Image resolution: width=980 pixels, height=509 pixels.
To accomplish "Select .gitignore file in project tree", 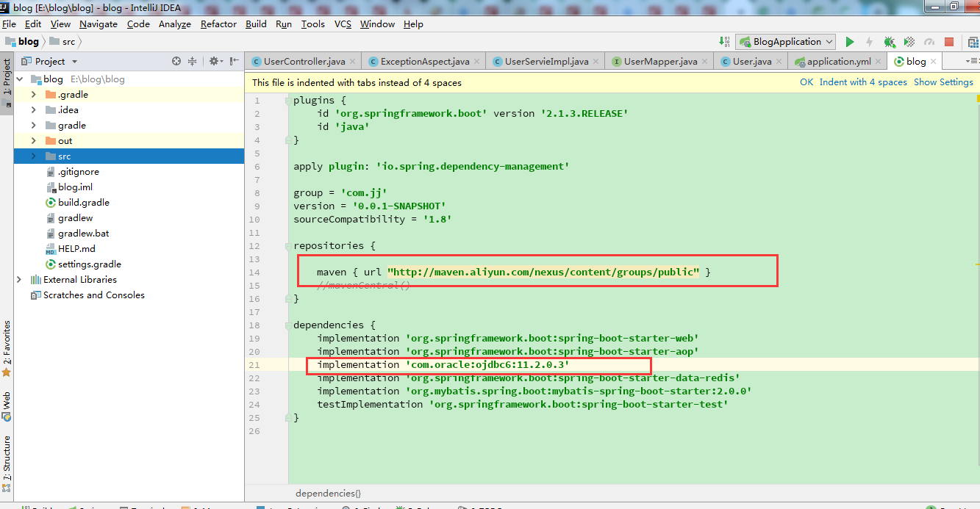I will pos(78,171).
